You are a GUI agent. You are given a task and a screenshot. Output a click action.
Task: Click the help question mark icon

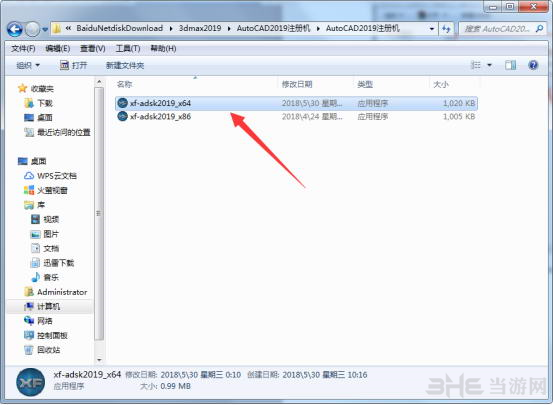(x=533, y=65)
